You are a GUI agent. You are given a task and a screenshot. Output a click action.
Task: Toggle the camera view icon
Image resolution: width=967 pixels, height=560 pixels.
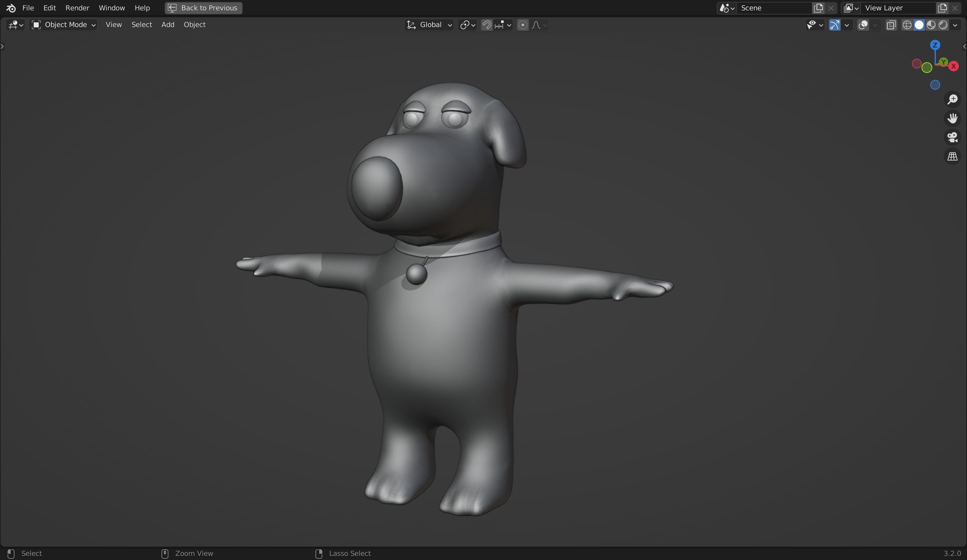[x=953, y=138]
